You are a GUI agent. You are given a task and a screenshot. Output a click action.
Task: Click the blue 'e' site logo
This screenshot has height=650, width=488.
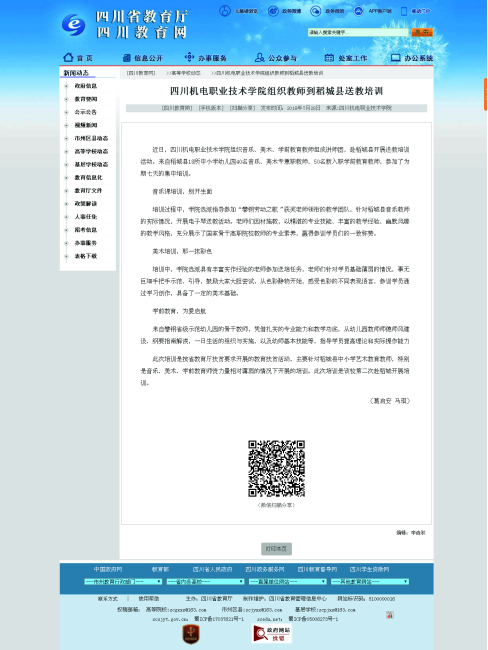pyautogui.click(x=73, y=24)
